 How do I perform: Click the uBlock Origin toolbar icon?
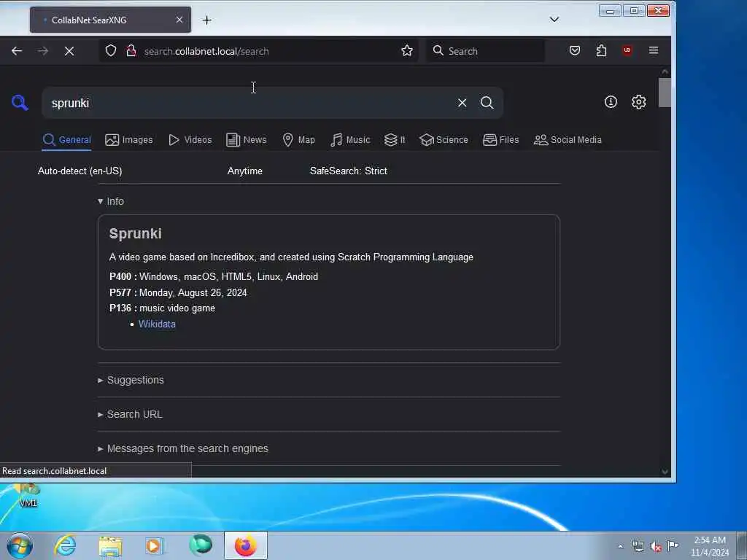627,50
